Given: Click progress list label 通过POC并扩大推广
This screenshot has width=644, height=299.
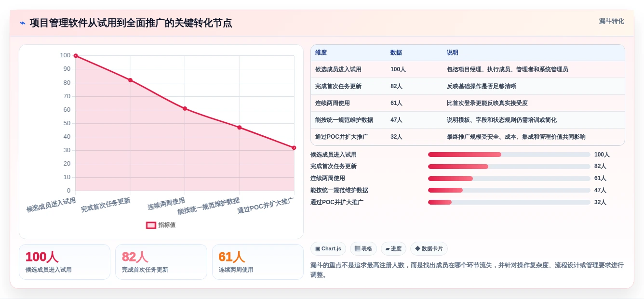Looking at the screenshot, I should click(337, 202).
